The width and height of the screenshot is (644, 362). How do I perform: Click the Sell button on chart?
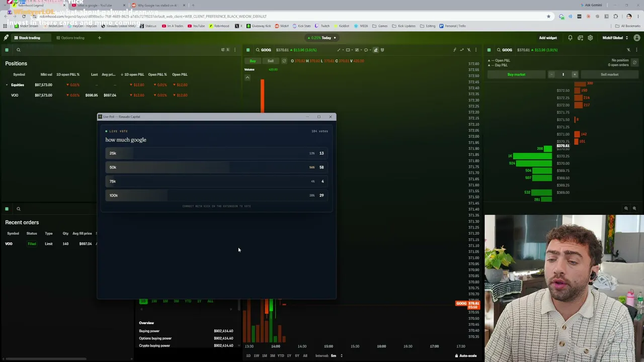(x=271, y=61)
